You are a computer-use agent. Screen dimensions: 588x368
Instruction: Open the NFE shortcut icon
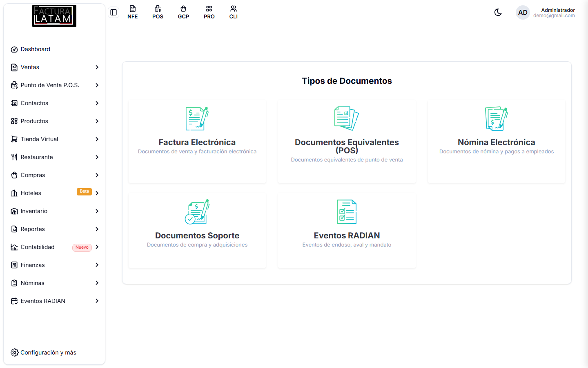[x=133, y=12]
